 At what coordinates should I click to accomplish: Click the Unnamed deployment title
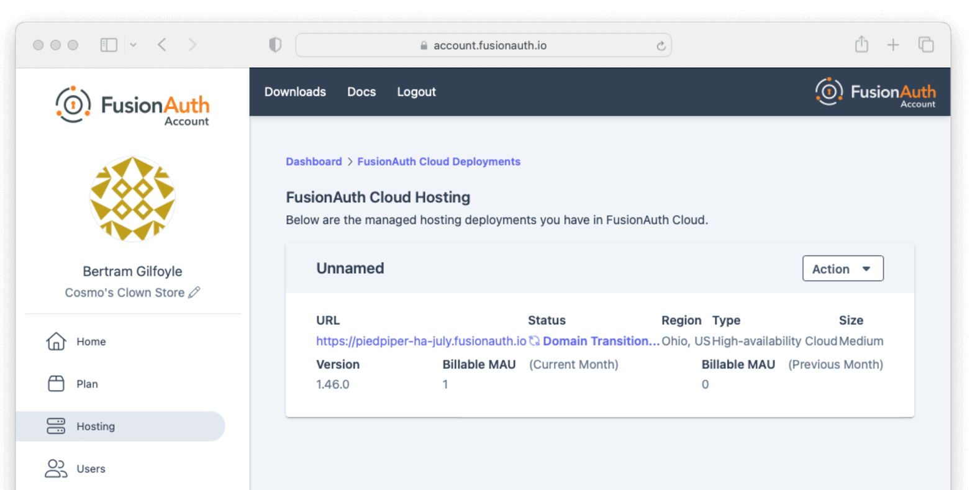(350, 268)
